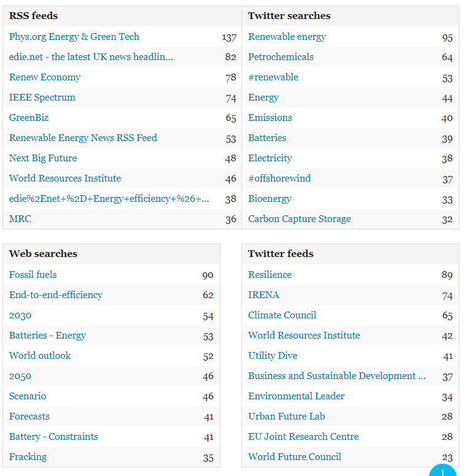The width and height of the screenshot is (466, 476).
Task: Click the blue circular button at bottom right
Action: [x=443, y=472]
